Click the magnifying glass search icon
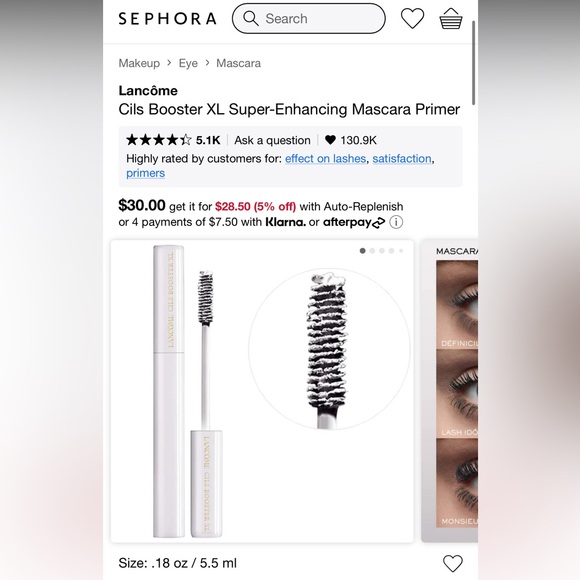Screen dimensions: 580x580 pyautogui.click(x=251, y=18)
